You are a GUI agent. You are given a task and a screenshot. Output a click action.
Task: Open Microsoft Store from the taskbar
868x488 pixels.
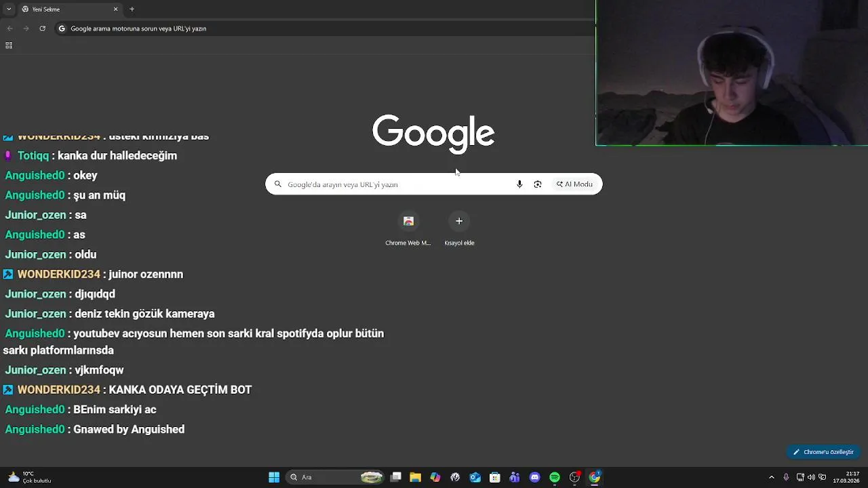[495, 477]
